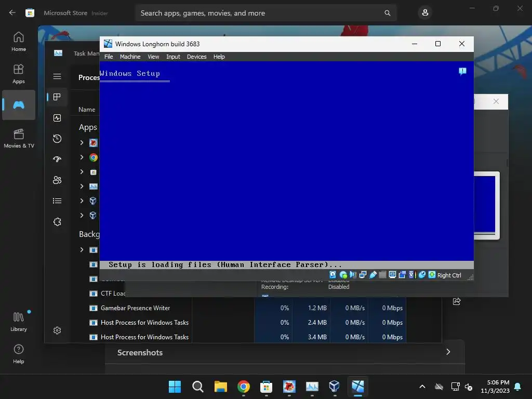The image size is (532, 399).
Task: Open the Services page in Task Manager
Action: pyautogui.click(x=57, y=222)
